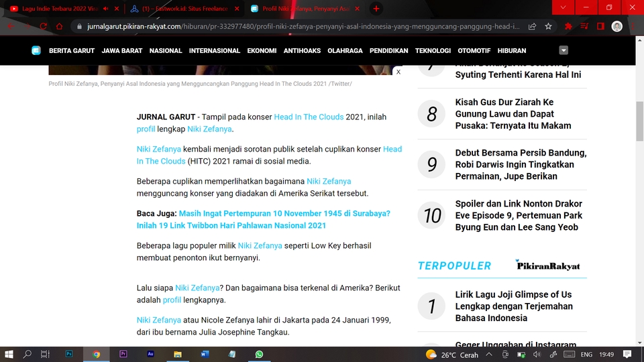Viewport: 644px width, 362px height.
Task: Open Adobe Audition from the taskbar
Action: pos(150,354)
